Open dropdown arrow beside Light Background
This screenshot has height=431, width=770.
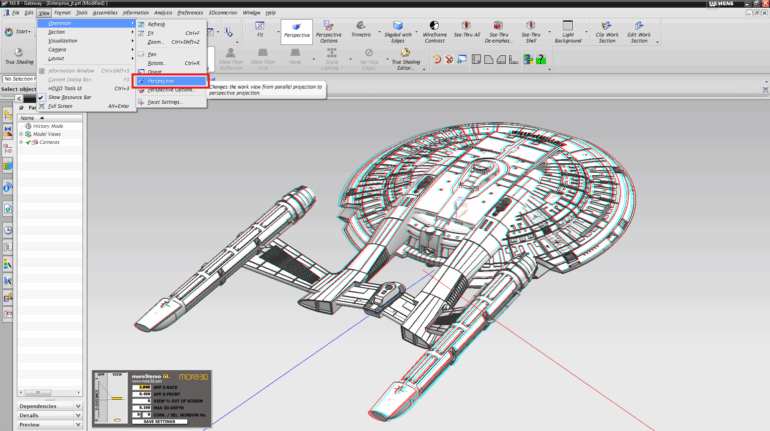(x=586, y=32)
